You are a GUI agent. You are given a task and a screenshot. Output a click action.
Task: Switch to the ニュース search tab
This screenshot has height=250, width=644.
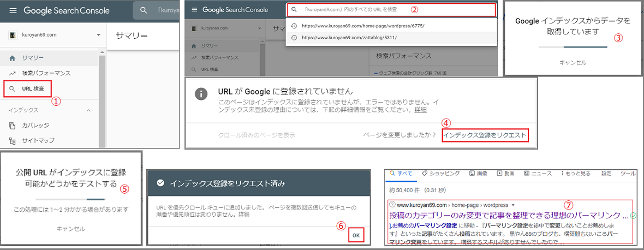538,174
